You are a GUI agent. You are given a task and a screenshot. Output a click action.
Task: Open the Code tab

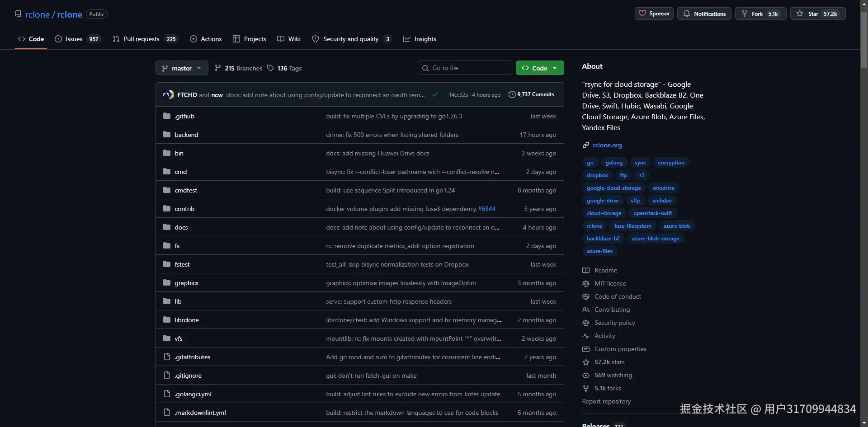(31, 39)
